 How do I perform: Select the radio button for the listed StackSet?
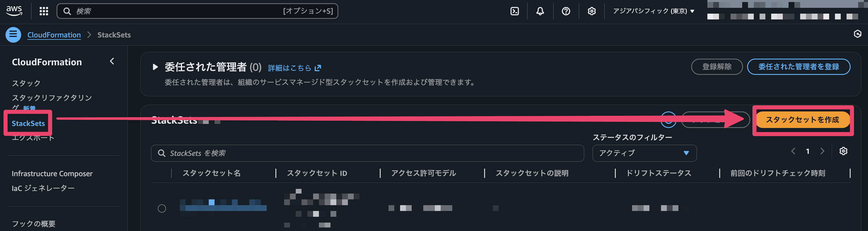[x=162, y=208]
